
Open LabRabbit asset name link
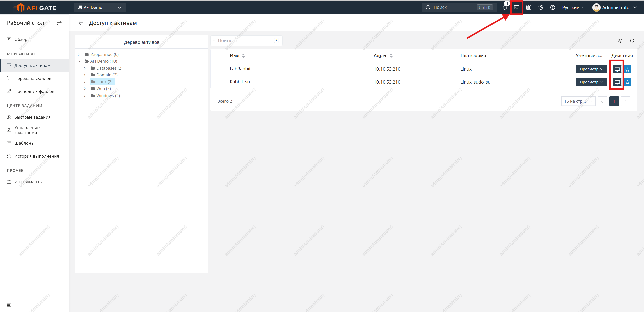click(240, 69)
